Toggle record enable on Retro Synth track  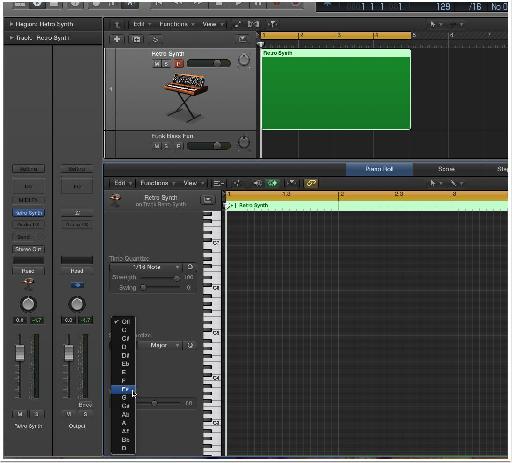pos(179,64)
